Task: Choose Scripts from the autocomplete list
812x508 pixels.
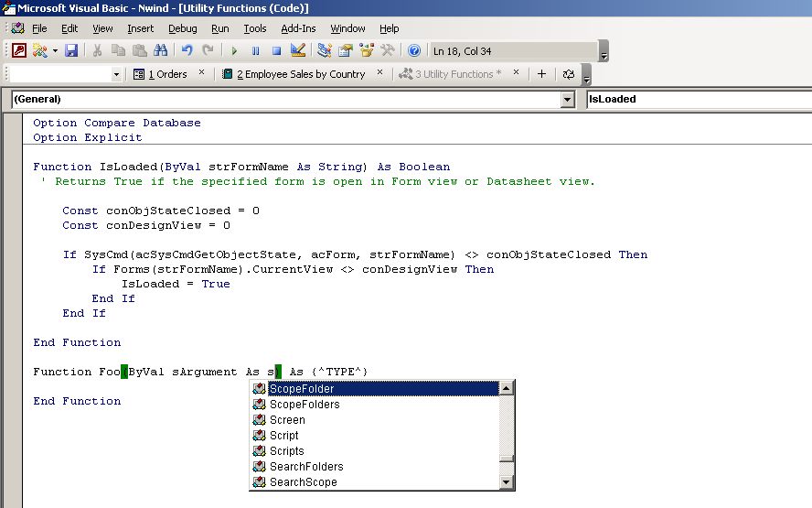Action: [375, 451]
